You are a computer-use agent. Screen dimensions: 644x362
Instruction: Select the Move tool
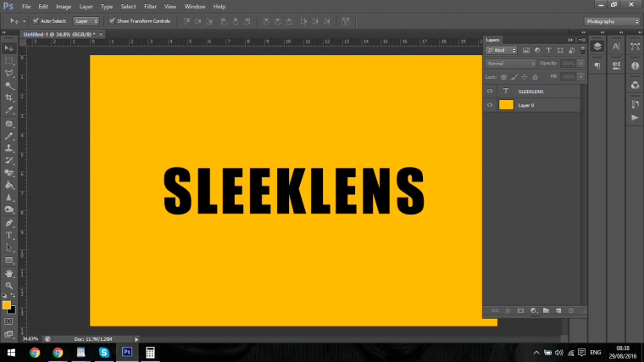(x=8, y=48)
